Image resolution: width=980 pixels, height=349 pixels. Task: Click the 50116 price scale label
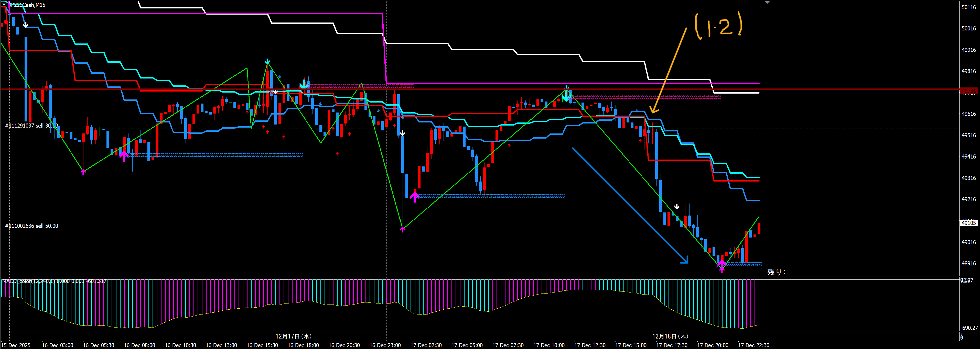[968, 7]
